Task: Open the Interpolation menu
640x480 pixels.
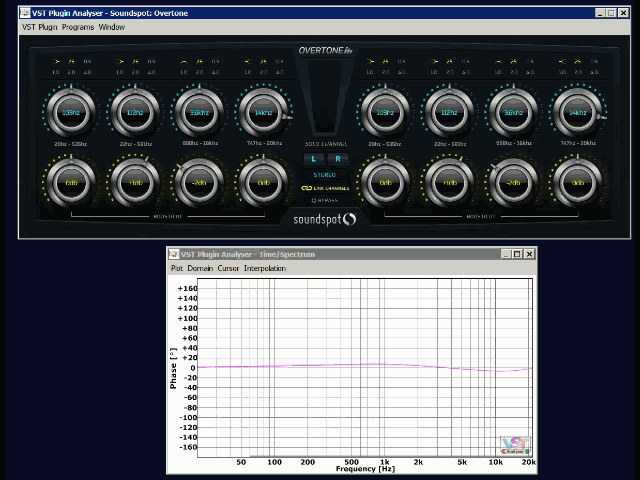Action: coord(265,268)
